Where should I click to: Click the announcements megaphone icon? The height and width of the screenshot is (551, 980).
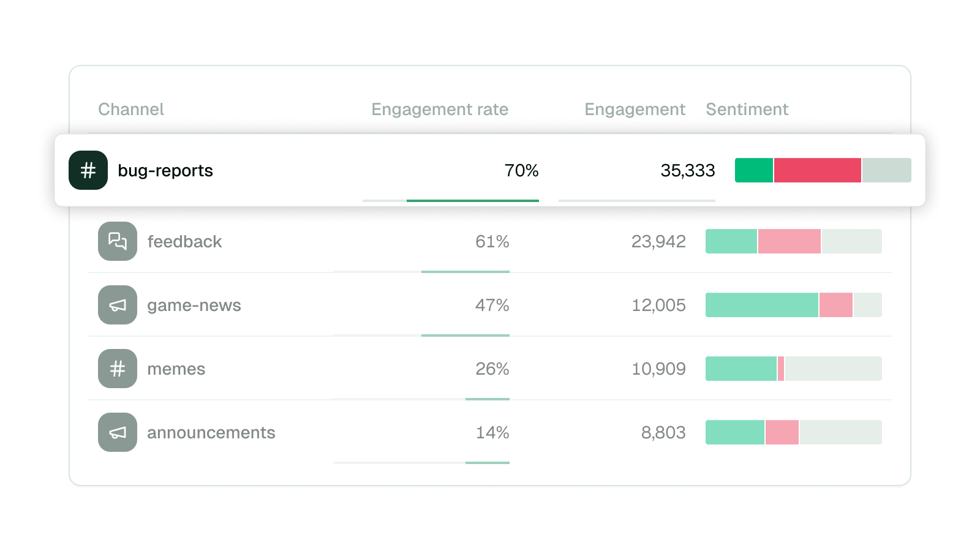pos(117,432)
